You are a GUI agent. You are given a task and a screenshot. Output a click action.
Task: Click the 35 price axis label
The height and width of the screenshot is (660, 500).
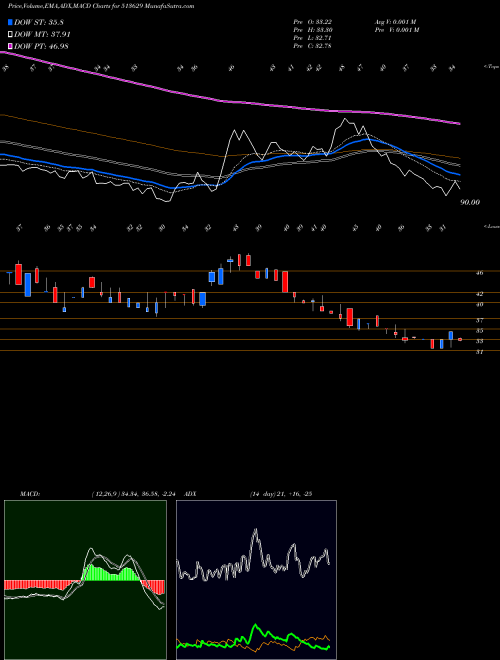point(479,331)
